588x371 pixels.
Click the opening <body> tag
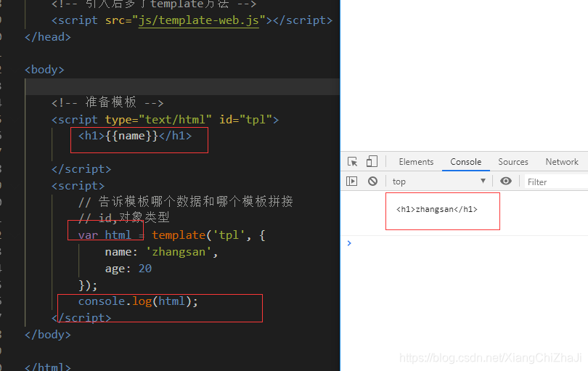[x=44, y=70]
